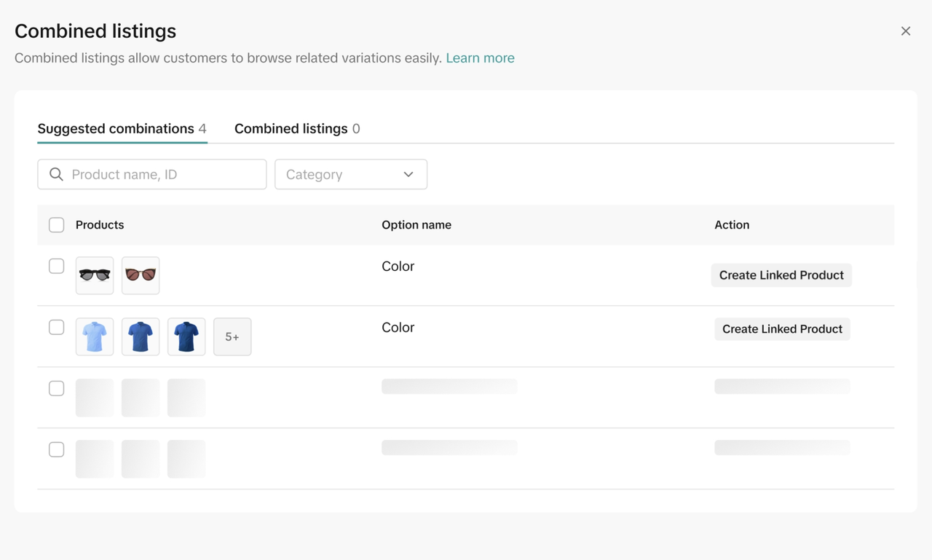Tick the checkbox for the sunglasses row
The height and width of the screenshot is (560, 932).
(57, 267)
